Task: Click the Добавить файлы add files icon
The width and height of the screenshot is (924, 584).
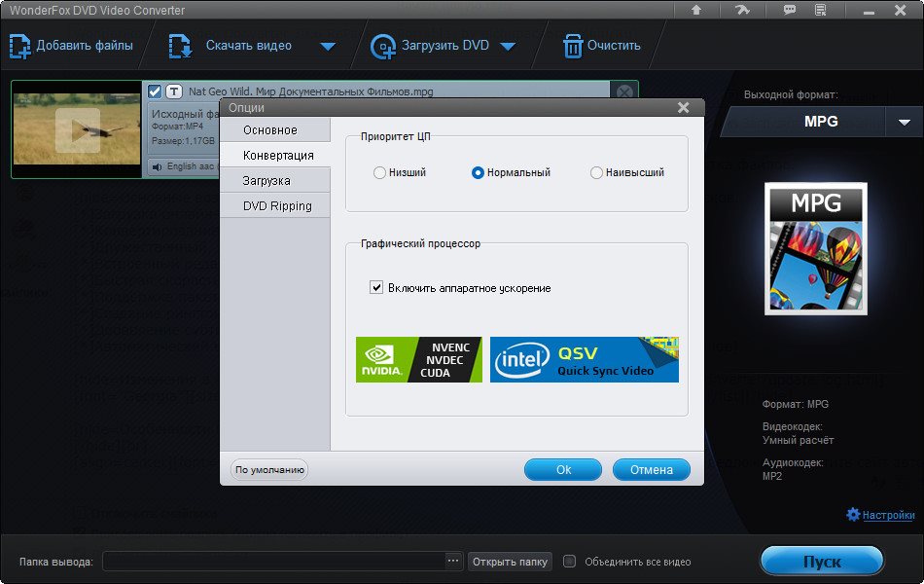Action: pos(19,46)
